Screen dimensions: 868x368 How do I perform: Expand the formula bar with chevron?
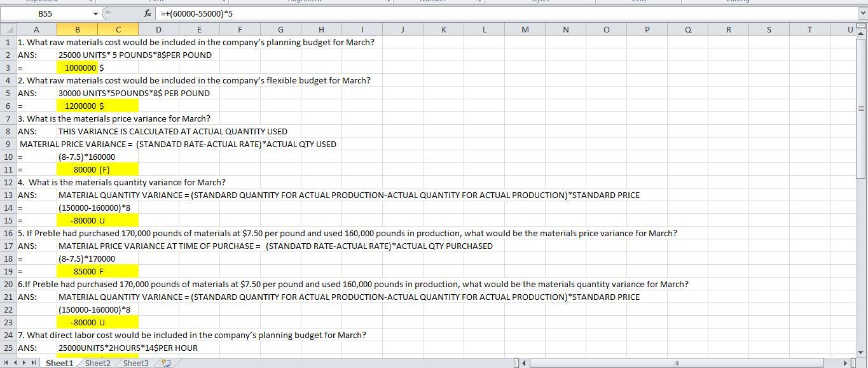862,13
